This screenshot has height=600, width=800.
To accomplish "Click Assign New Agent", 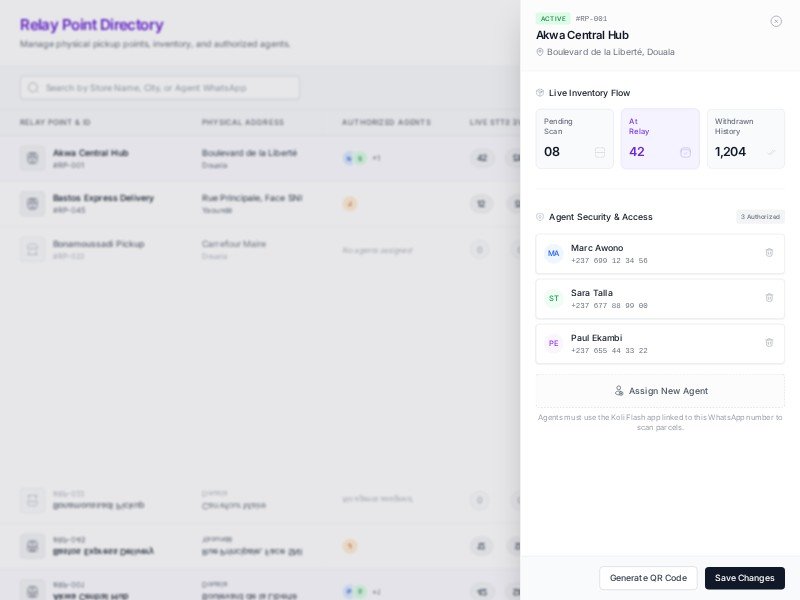I will click(x=660, y=391).
